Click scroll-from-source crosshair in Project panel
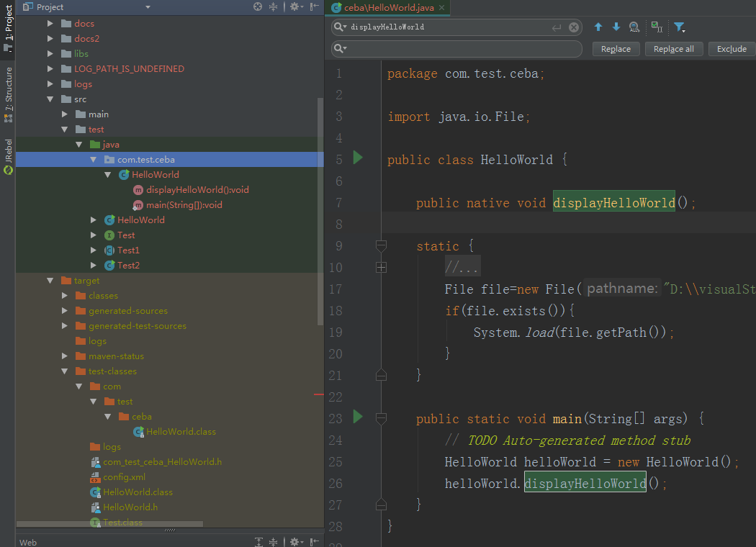The width and height of the screenshot is (756, 547). [257, 6]
